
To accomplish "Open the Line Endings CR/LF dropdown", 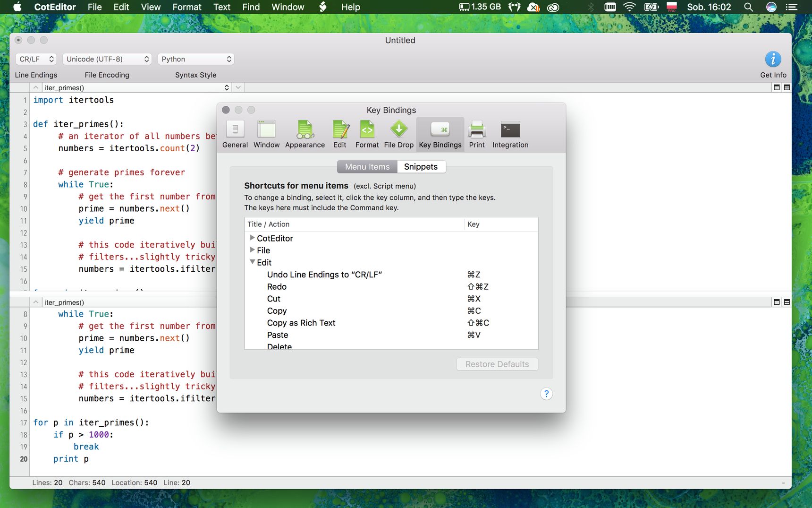I will [x=36, y=59].
